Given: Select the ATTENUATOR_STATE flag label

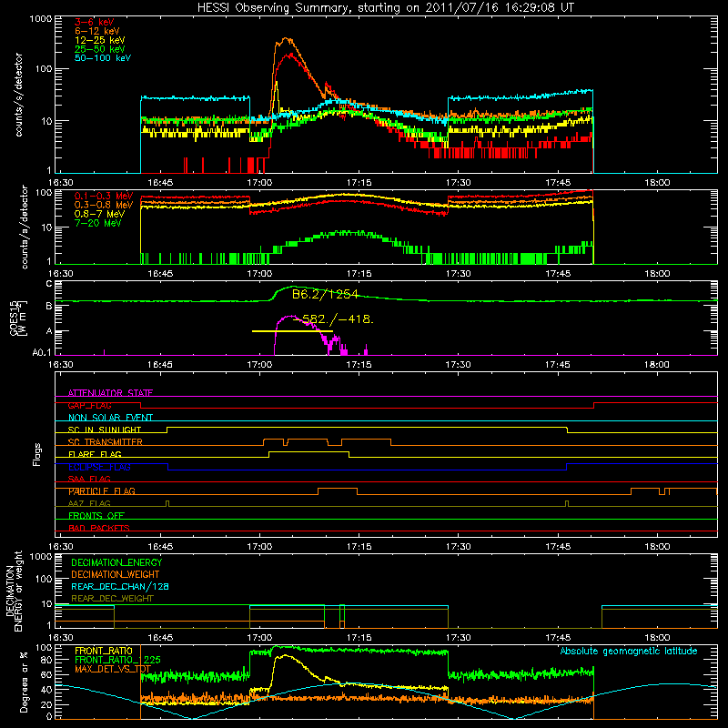Looking at the screenshot, I should click(x=110, y=393).
